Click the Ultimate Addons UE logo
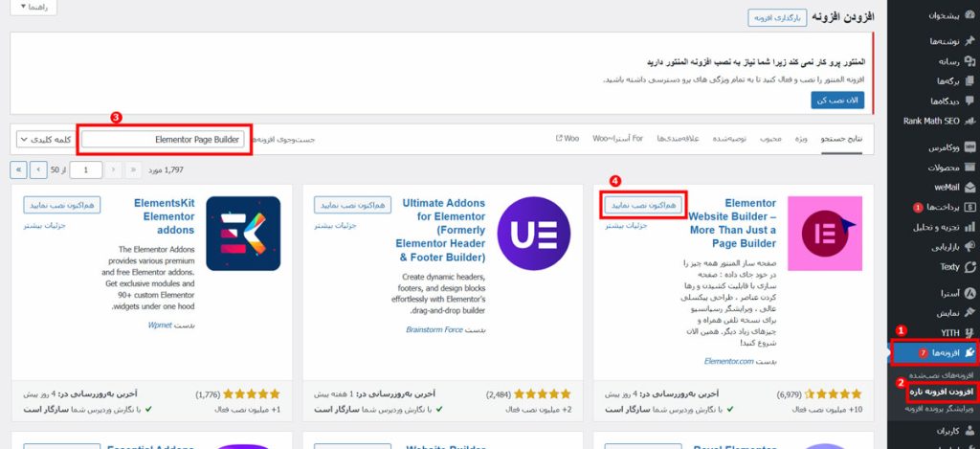980x449 pixels. click(534, 234)
